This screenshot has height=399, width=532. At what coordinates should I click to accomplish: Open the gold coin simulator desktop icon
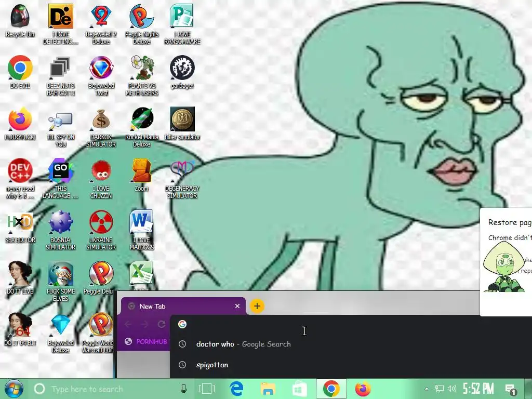(x=182, y=124)
